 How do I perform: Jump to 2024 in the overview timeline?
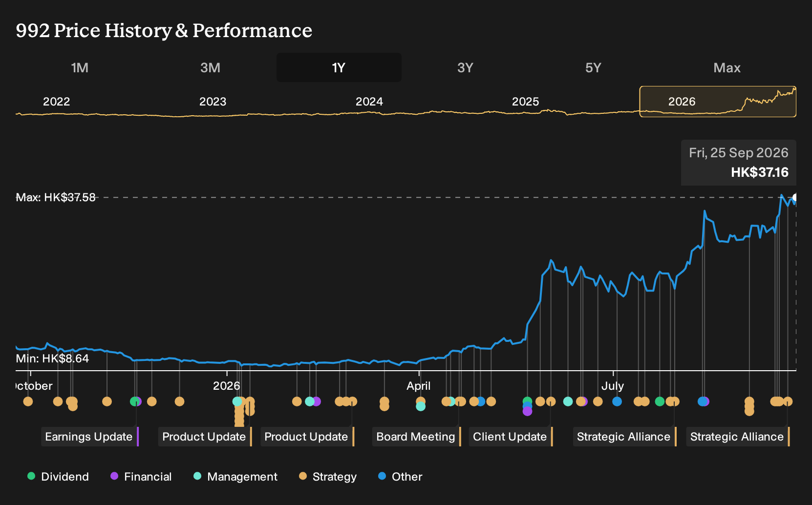(x=369, y=102)
